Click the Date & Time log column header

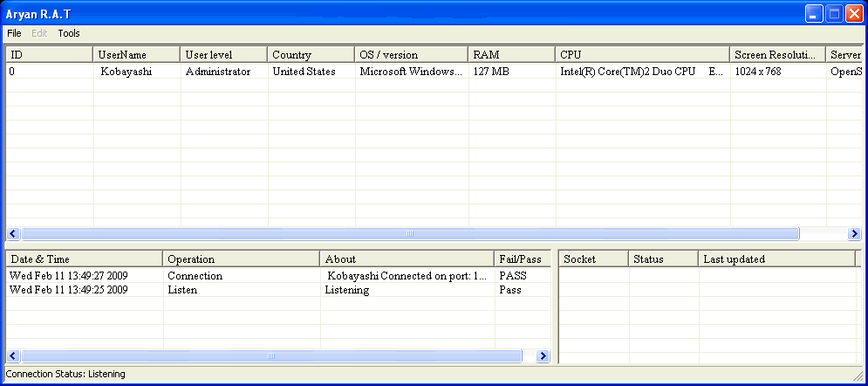coord(84,259)
